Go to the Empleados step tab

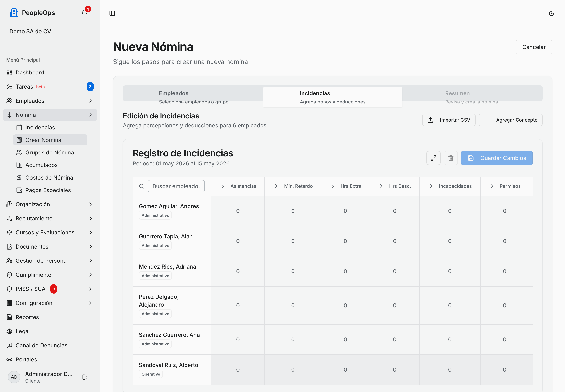pyautogui.click(x=193, y=97)
